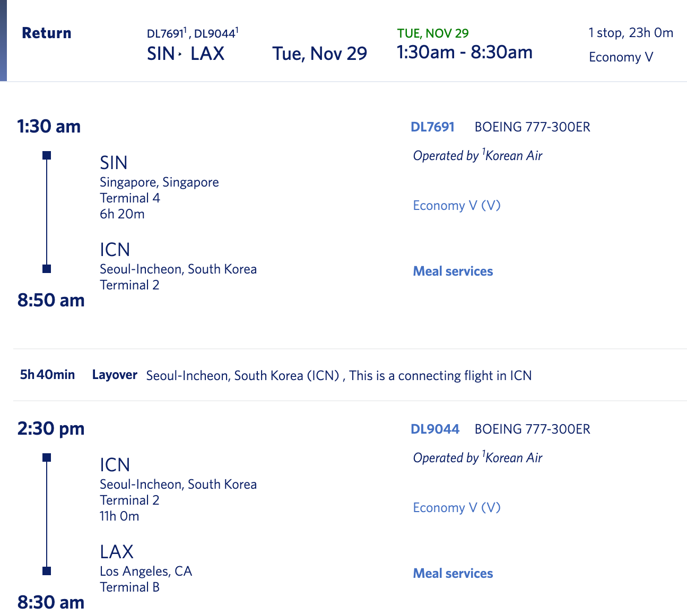This screenshot has height=616, width=687.
Task: Click the ICN departure marker of the second flight
Action: pyautogui.click(x=47, y=457)
